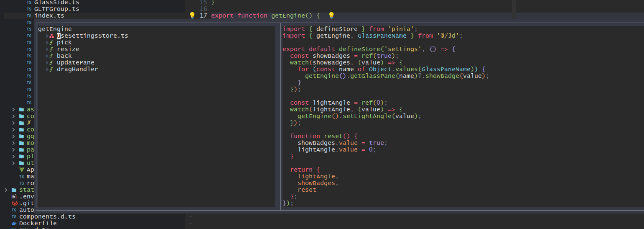The width and height of the screenshot is (644, 229).
Task: Expand the dragHandler reference node triangle
Action: (48, 69)
